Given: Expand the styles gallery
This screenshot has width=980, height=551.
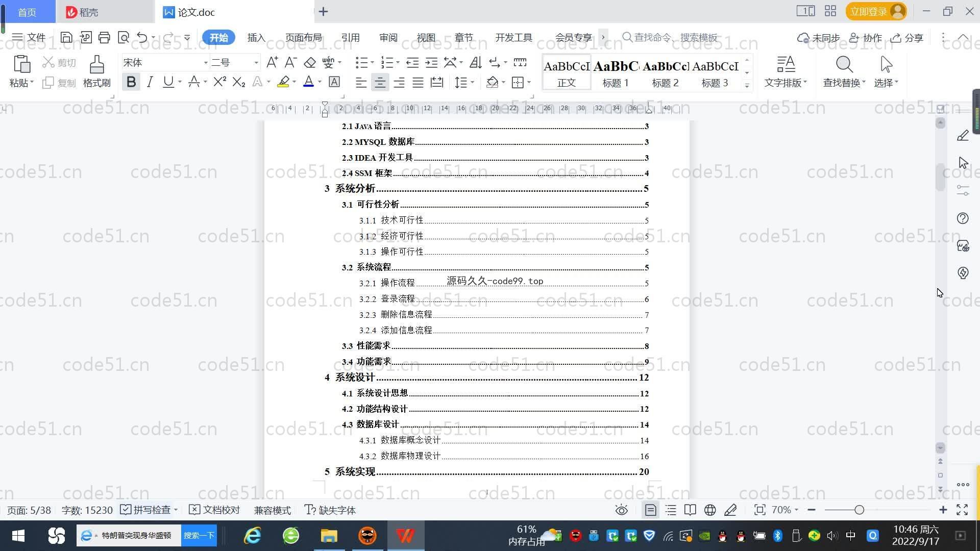Looking at the screenshot, I should (747, 86).
